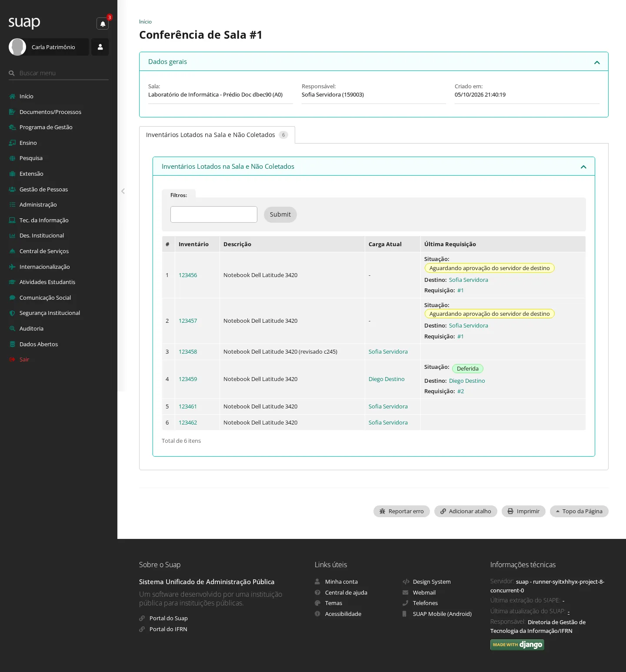Select the Inventários Lotados na Sala tab
The width and height of the screenshot is (626, 672).
(217, 135)
